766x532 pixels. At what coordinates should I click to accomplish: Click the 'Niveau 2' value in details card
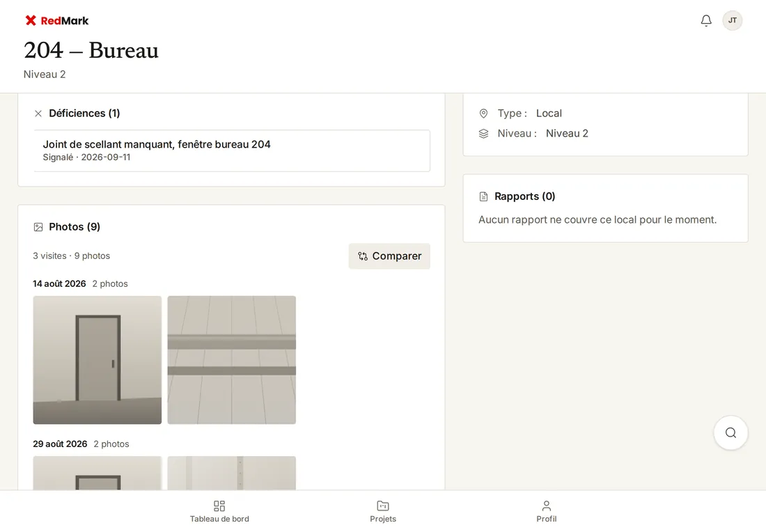567,134
